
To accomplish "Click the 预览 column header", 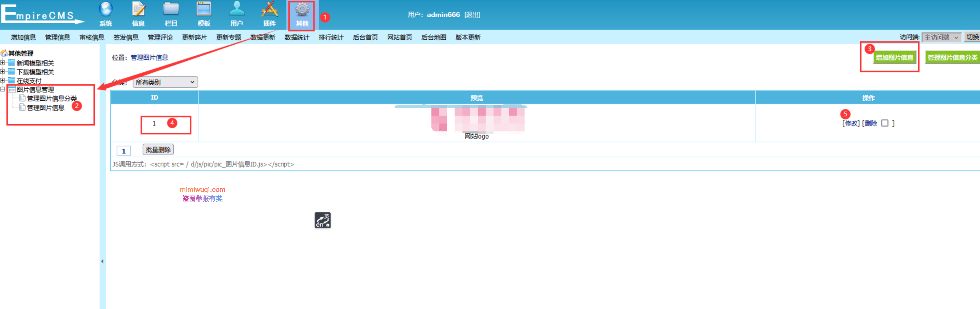I will point(477,98).
